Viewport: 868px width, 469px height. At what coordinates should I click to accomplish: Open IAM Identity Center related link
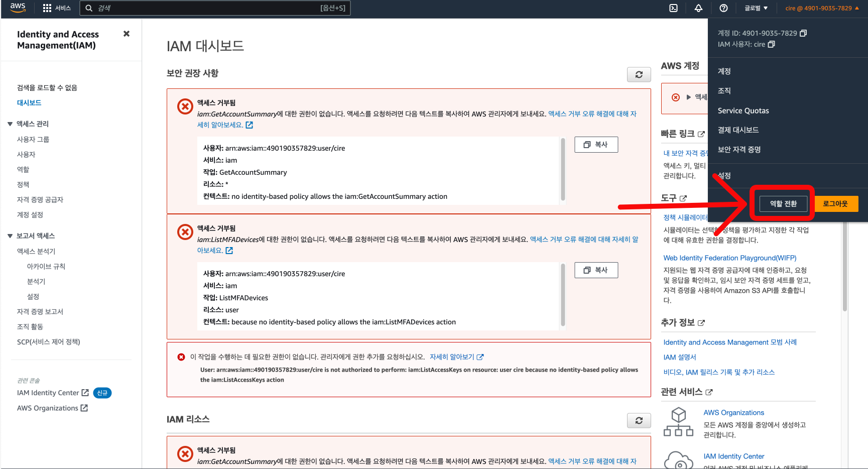pos(733,456)
